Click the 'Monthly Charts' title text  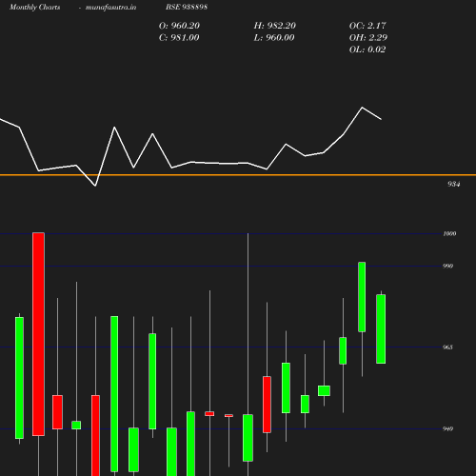point(34,7)
